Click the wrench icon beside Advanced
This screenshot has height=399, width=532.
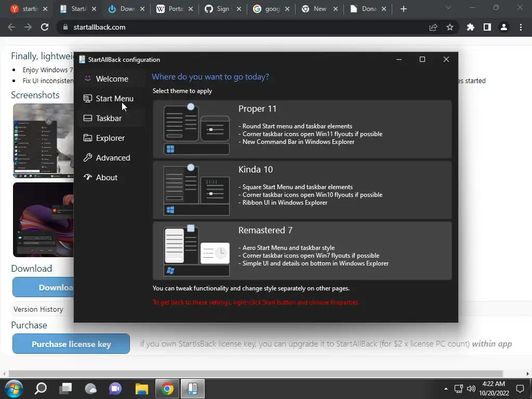point(87,157)
